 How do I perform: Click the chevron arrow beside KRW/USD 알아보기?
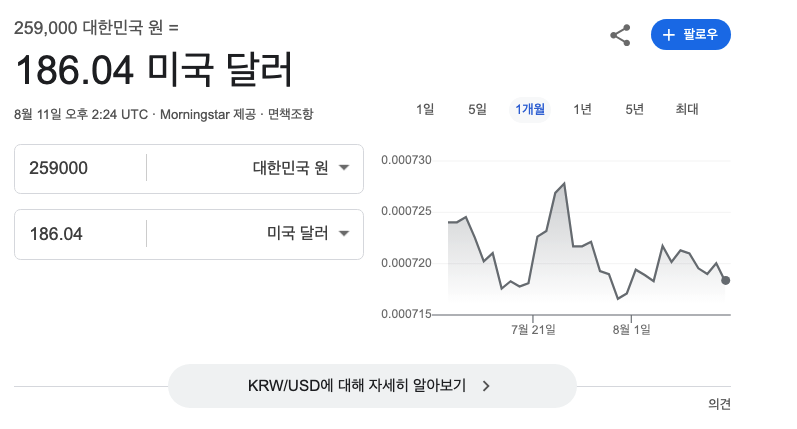coord(486,386)
